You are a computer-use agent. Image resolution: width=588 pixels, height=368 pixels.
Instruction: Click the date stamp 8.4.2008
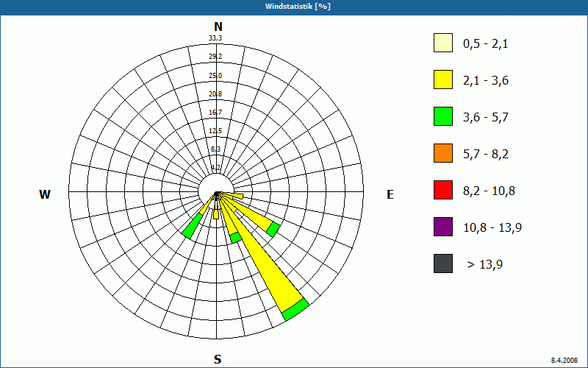pos(564,360)
